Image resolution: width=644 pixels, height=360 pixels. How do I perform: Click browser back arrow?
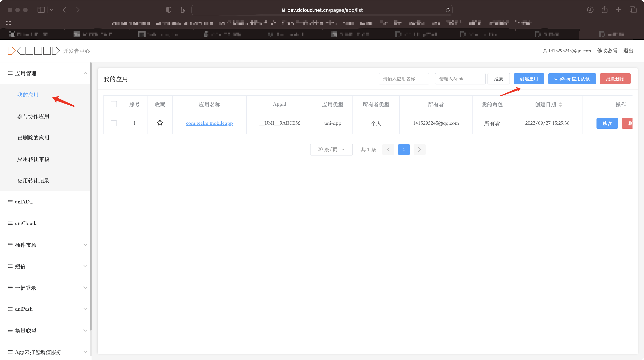[65, 10]
